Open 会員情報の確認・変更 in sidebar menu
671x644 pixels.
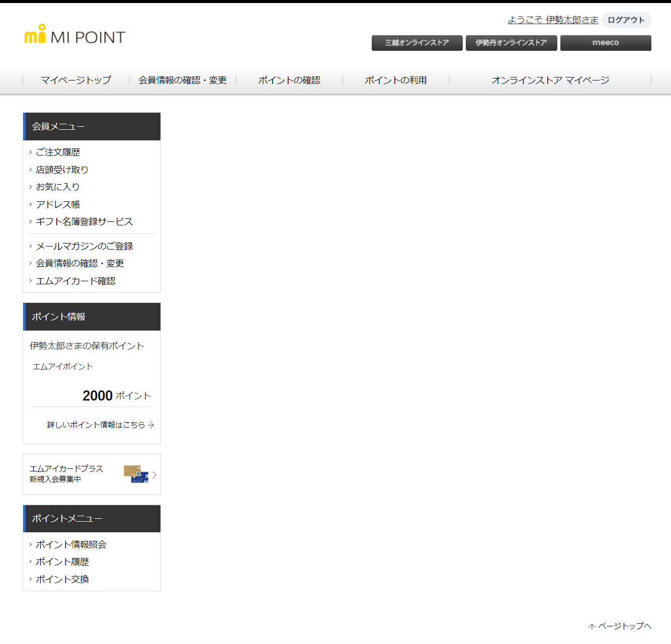pyautogui.click(x=79, y=263)
